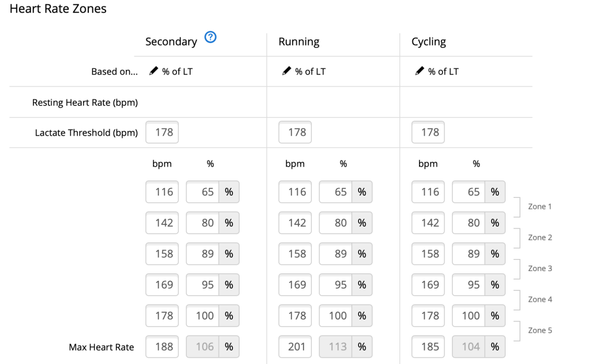This screenshot has height=364, width=591.
Task: Click Cycling Lactate Threshold bpm field
Action: pyautogui.click(x=428, y=132)
